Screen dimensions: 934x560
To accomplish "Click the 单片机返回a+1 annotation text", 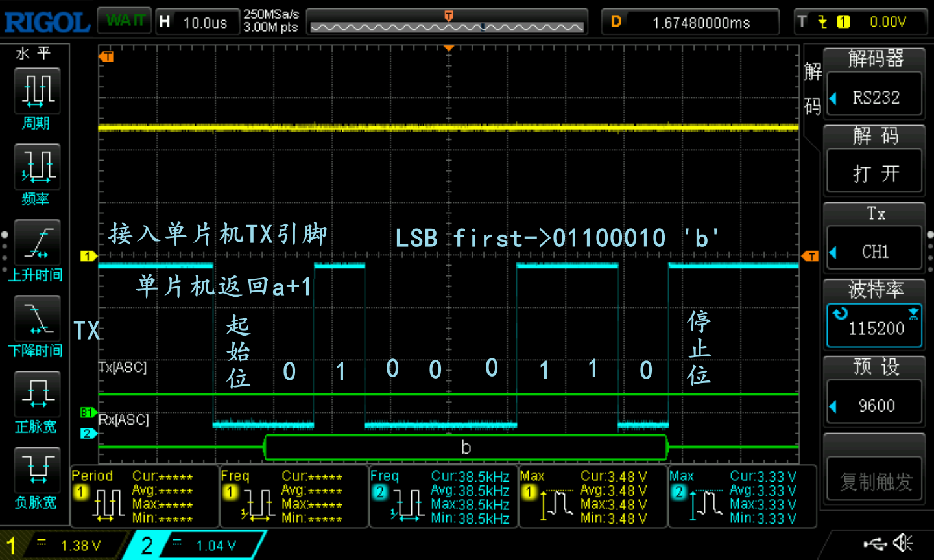I will coord(224,286).
